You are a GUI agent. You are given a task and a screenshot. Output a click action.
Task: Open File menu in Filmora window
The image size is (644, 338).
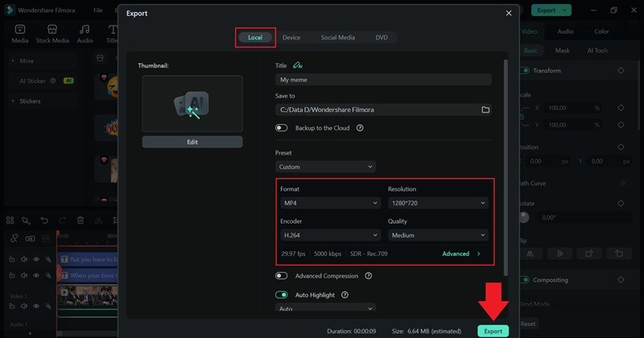[97, 10]
